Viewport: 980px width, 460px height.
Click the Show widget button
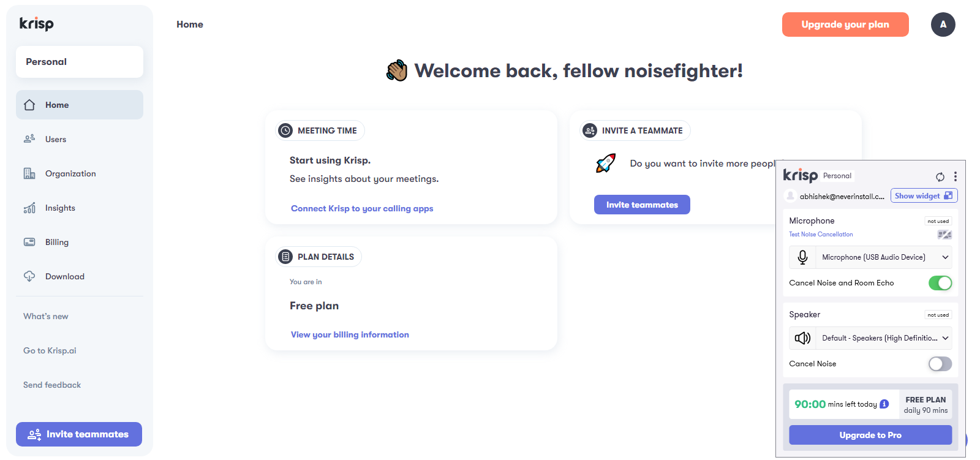click(x=924, y=196)
